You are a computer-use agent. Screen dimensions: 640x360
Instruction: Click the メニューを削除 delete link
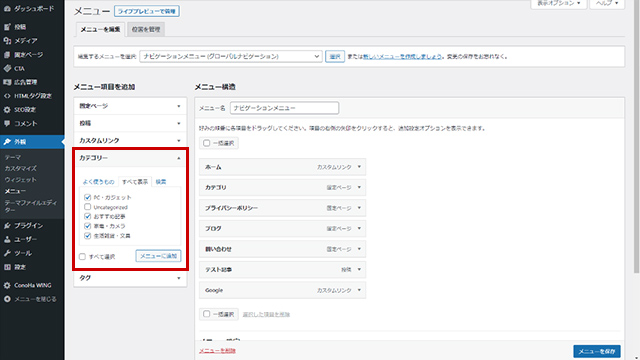coord(217,351)
